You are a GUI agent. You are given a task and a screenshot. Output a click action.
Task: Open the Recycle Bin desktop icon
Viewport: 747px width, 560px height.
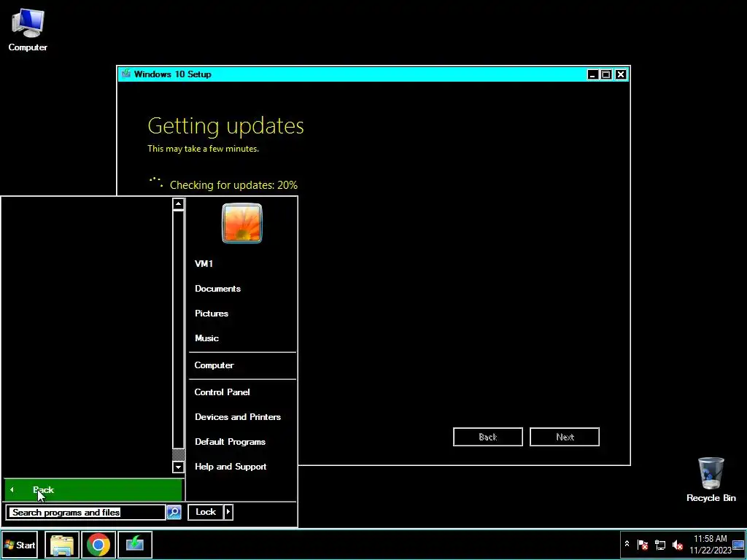(x=711, y=479)
